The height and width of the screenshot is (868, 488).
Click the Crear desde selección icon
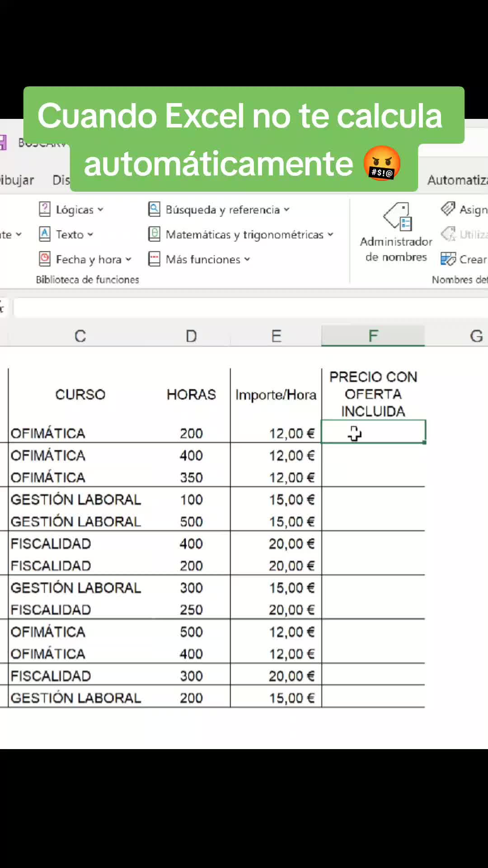(448, 259)
